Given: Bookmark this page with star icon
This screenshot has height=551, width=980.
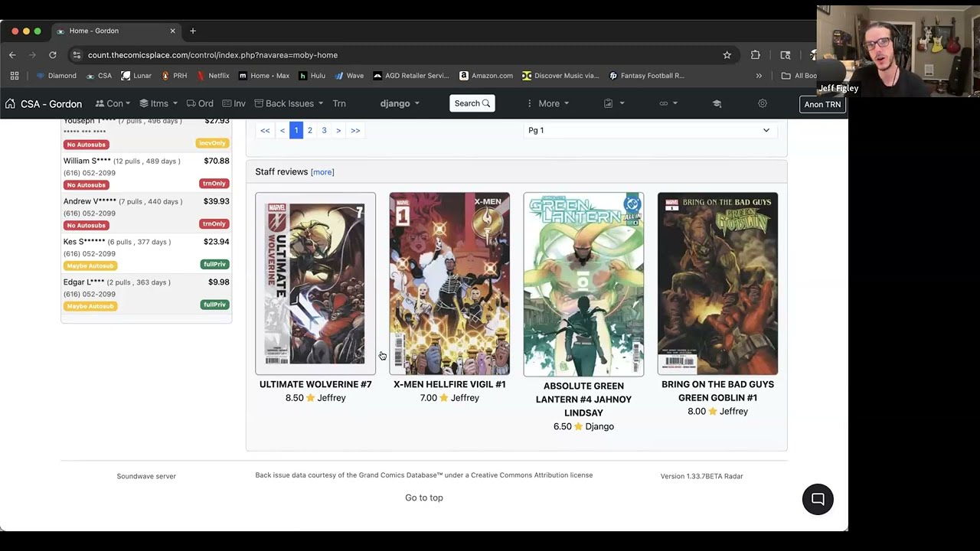Looking at the screenshot, I should (x=727, y=55).
